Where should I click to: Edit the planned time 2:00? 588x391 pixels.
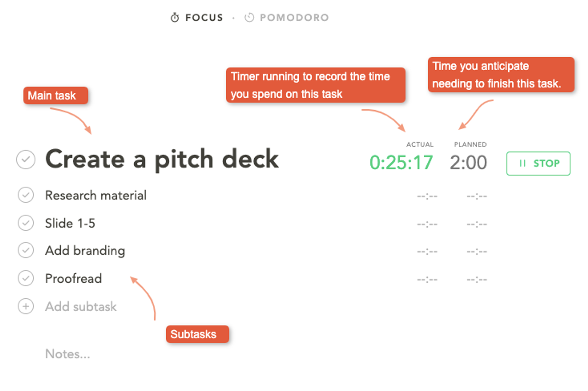pos(468,162)
